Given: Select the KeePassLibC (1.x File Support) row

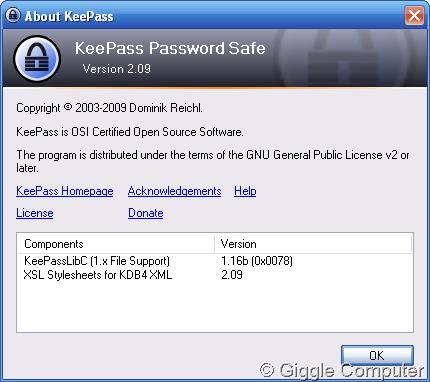Looking at the screenshot, I should (215, 261).
